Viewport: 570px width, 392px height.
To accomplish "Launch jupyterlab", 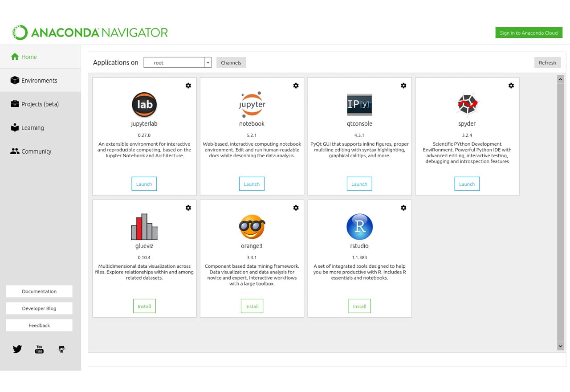I will click(x=144, y=184).
